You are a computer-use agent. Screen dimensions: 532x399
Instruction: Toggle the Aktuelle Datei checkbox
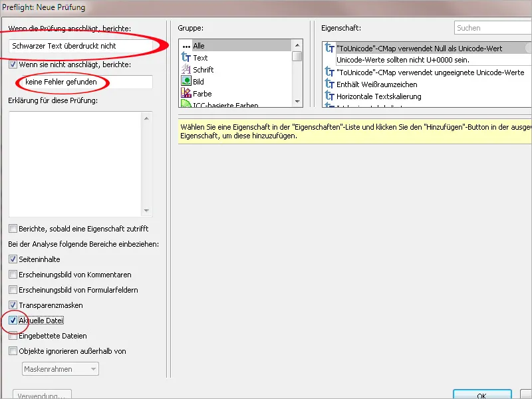[x=13, y=320]
